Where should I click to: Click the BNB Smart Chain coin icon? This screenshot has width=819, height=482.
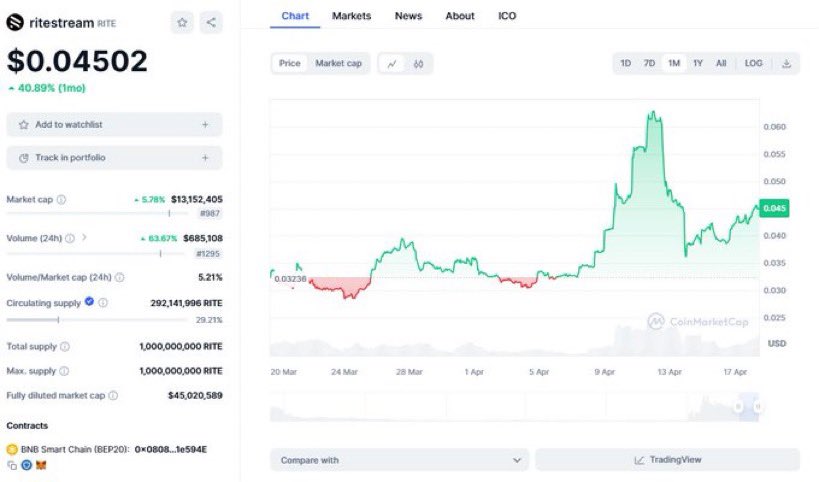[x=12, y=449]
